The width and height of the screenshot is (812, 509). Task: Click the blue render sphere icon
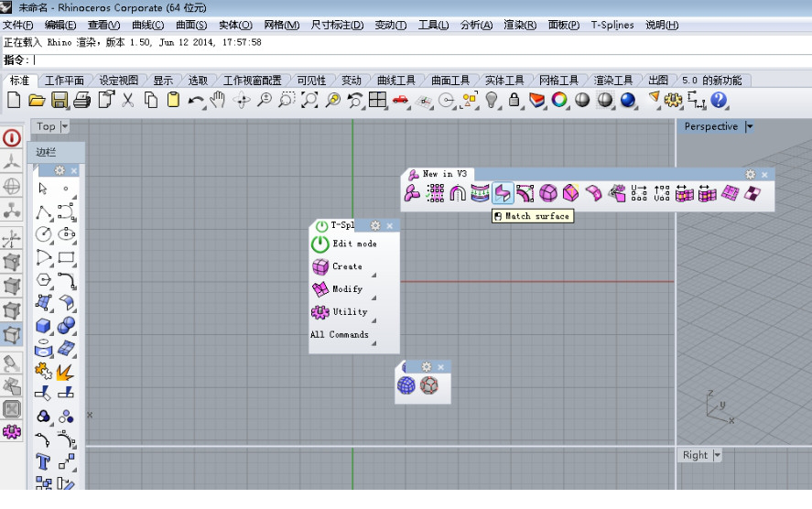tap(628, 100)
